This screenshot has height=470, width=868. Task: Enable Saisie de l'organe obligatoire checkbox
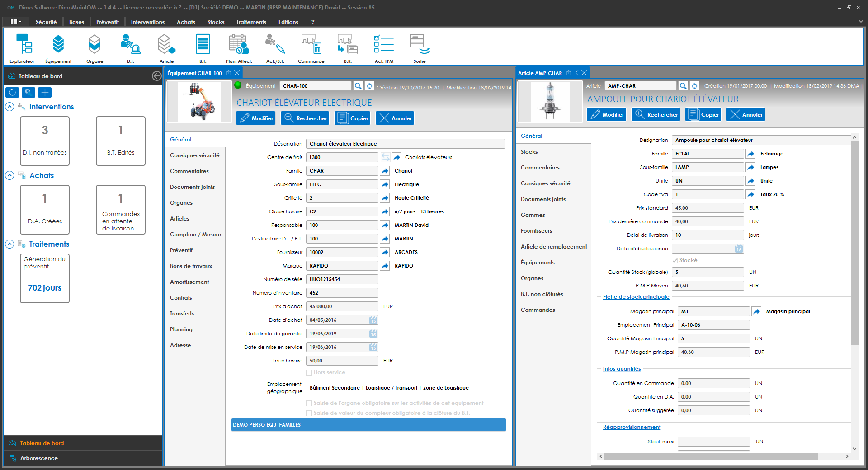pyautogui.click(x=309, y=403)
